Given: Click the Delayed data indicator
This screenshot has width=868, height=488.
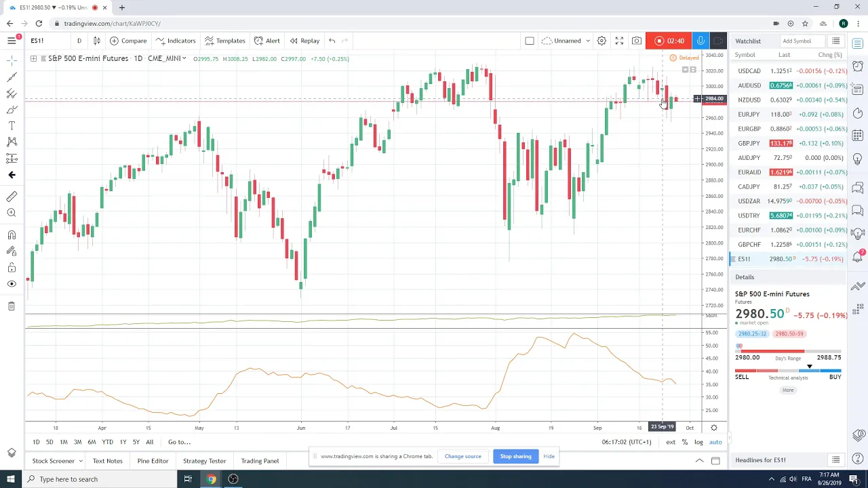Looking at the screenshot, I should point(685,58).
